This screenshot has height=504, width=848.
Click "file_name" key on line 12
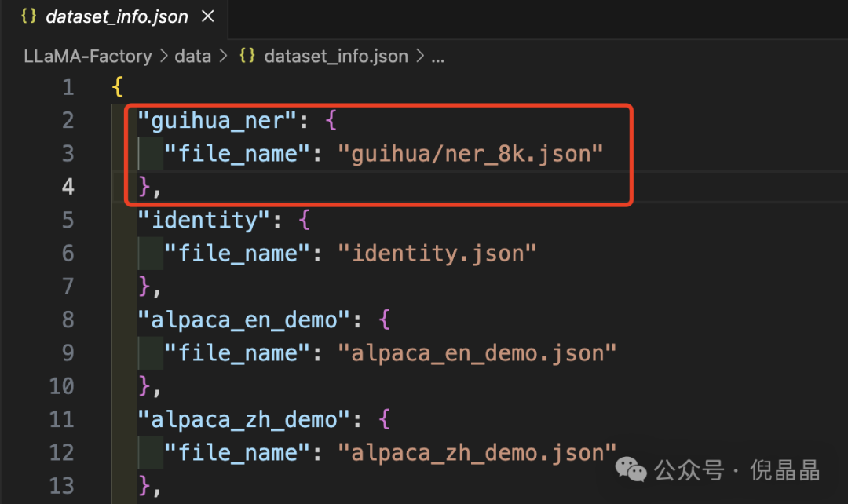pos(237,453)
